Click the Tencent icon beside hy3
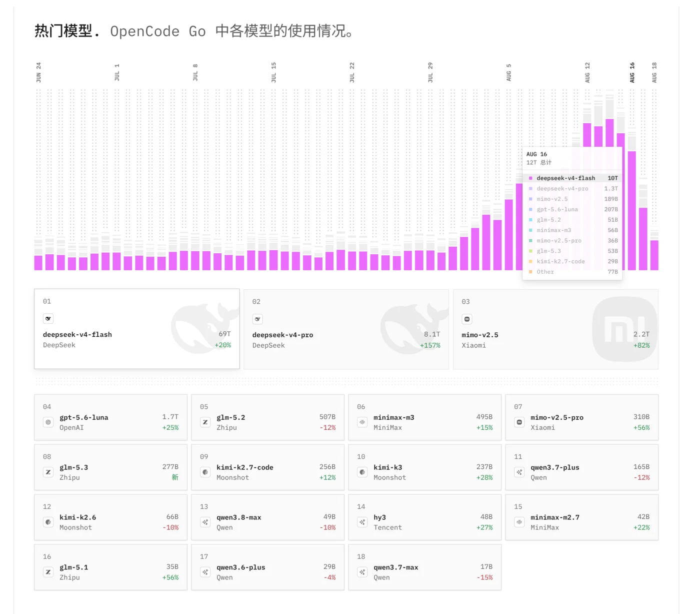The width and height of the screenshot is (700, 614). coord(362,522)
